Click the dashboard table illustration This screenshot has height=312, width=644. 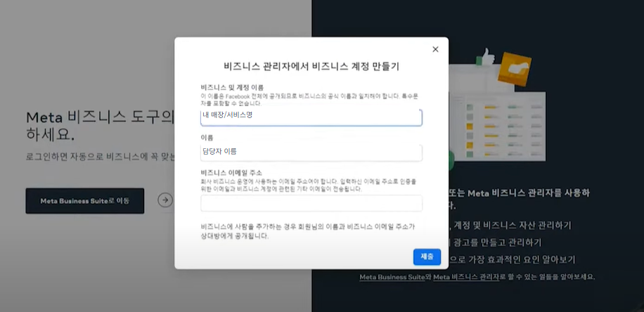(497, 126)
